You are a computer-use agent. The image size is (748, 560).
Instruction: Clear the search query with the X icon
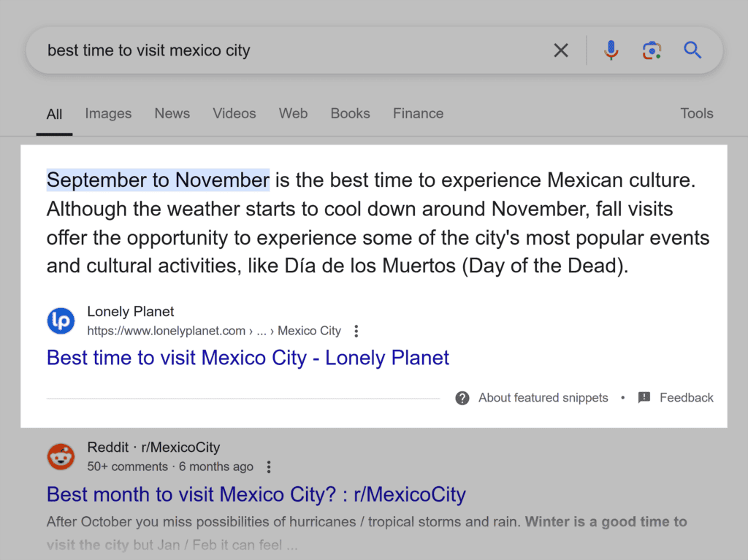(561, 50)
